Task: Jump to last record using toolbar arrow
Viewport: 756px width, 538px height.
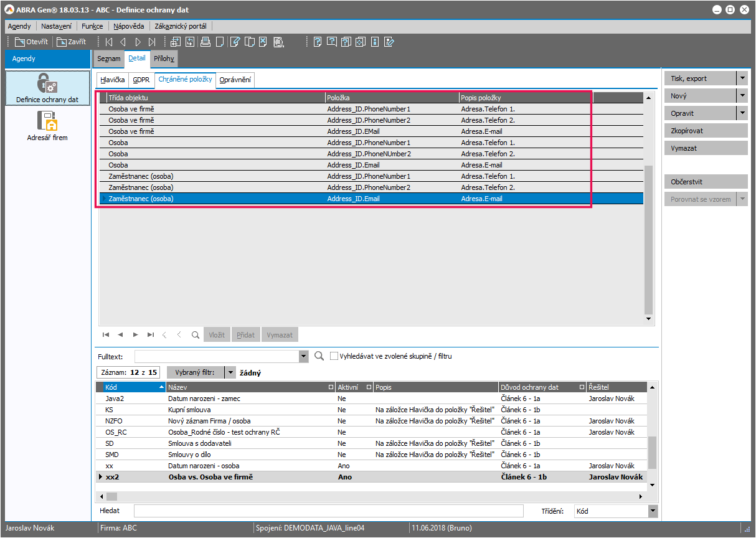Action: coord(153,42)
